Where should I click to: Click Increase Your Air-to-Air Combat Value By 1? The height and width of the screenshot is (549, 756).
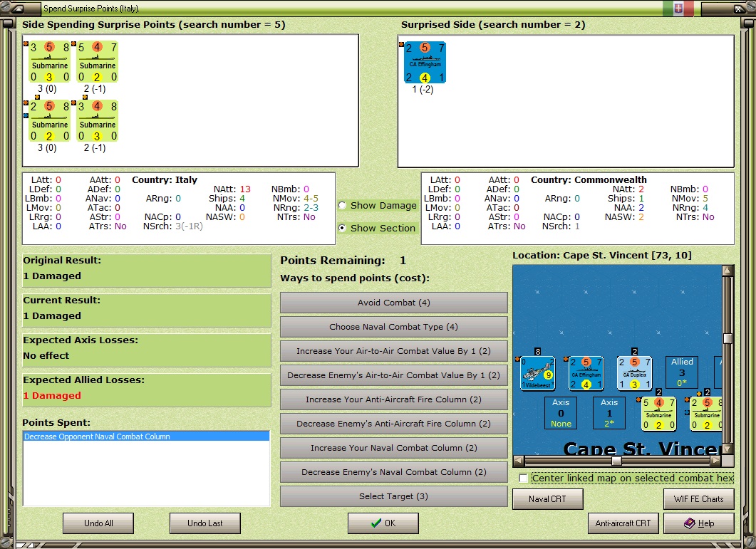[393, 351]
